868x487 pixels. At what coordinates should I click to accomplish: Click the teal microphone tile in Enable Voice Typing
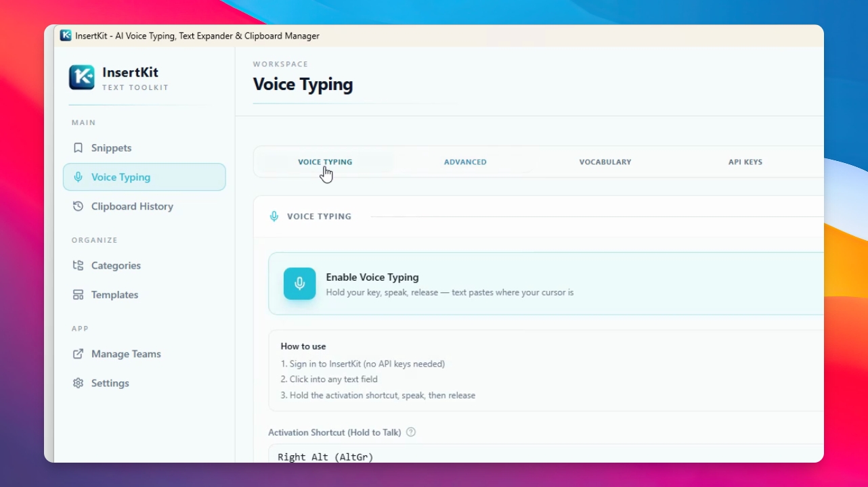[x=299, y=283]
